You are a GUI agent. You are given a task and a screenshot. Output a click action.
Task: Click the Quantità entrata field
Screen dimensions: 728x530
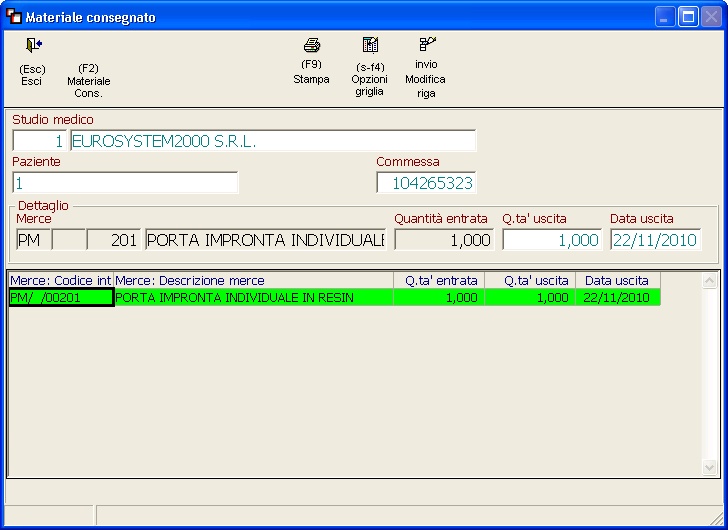pos(444,239)
